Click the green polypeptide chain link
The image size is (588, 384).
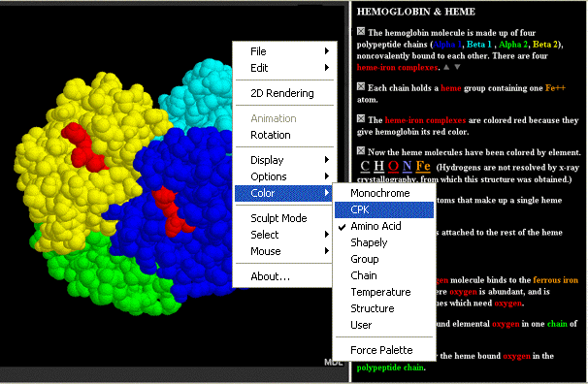point(390,368)
